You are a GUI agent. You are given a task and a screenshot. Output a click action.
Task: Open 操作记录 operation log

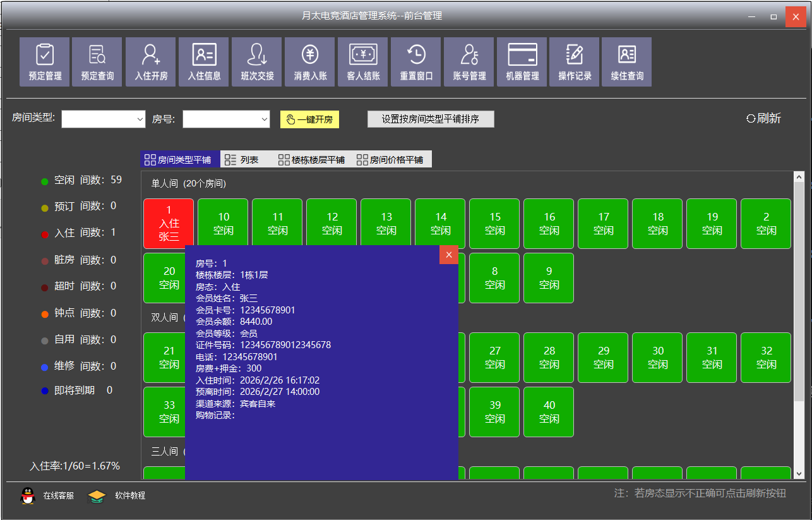[575, 61]
